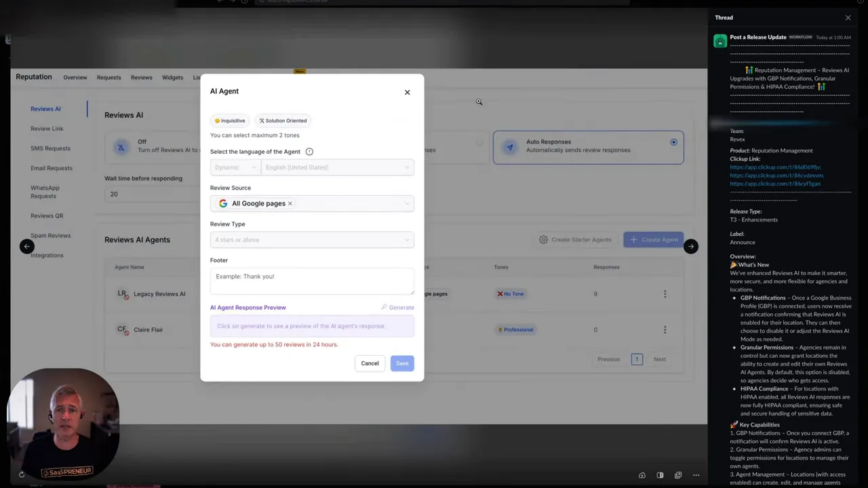The image size is (868, 488).
Task: Open Reviews QR in sidebar
Action: tap(47, 216)
